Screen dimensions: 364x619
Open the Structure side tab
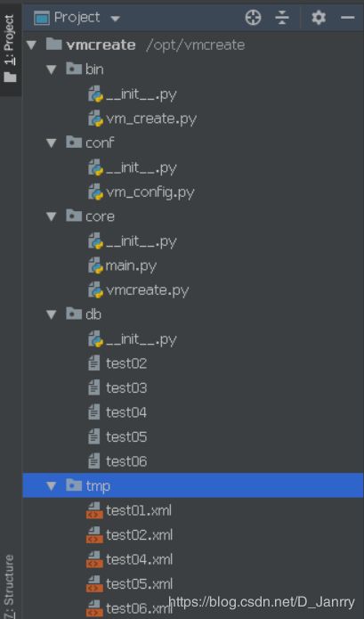coord(10,585)
